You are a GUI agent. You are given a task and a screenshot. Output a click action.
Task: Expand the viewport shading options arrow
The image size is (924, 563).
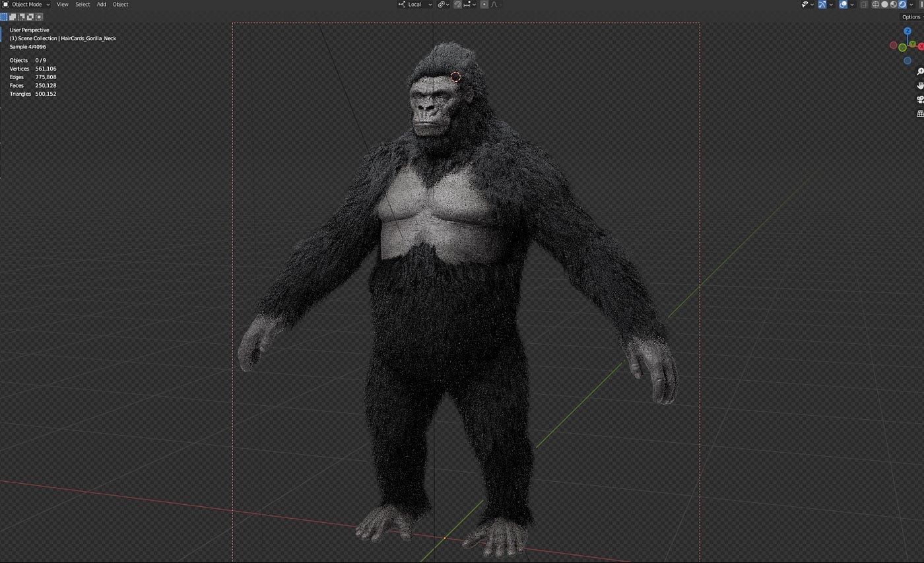pos(911,5)
